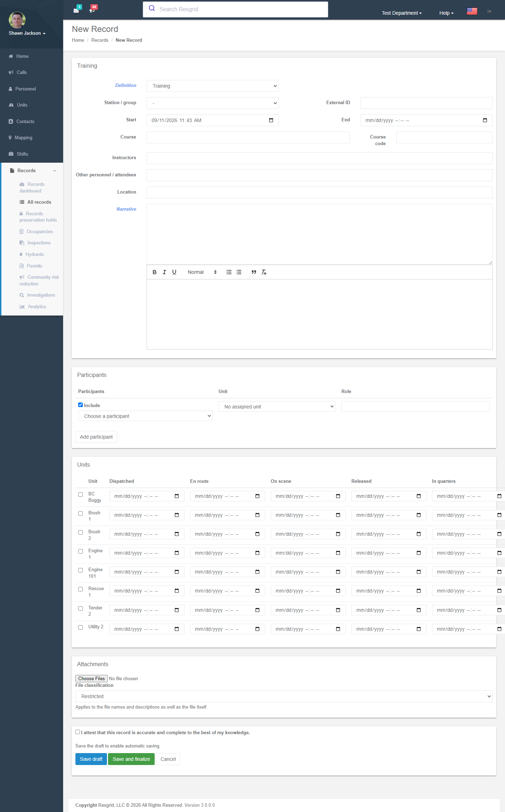Check the Brush 1 unit checkbox
Image resolution: width=505 pixels, height=812 pixels.
point(80,513)
